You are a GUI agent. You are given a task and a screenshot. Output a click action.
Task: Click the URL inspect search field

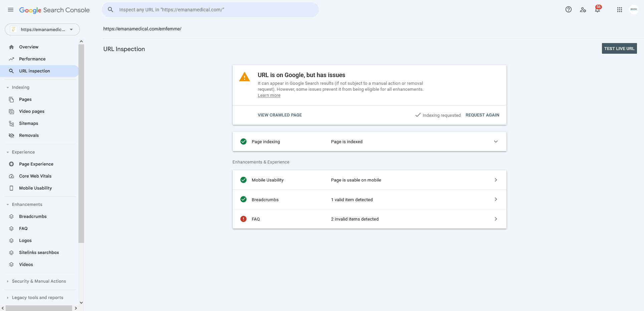[210, 10]
